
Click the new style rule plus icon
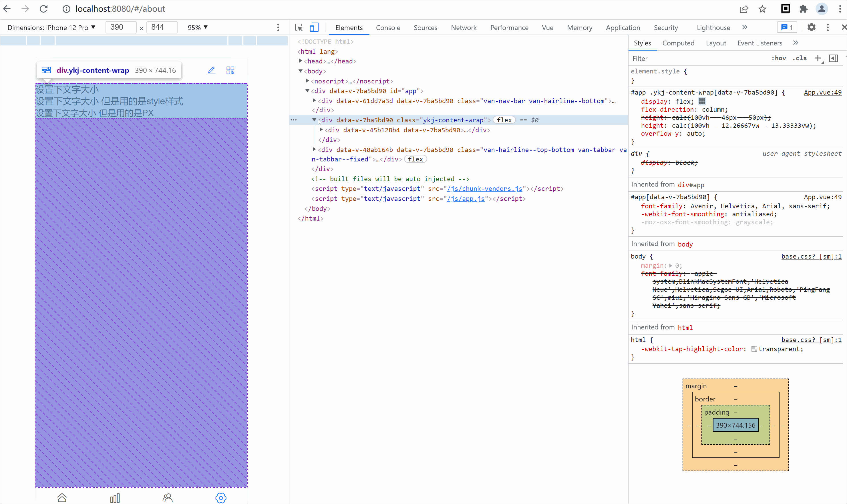(818, 58)
